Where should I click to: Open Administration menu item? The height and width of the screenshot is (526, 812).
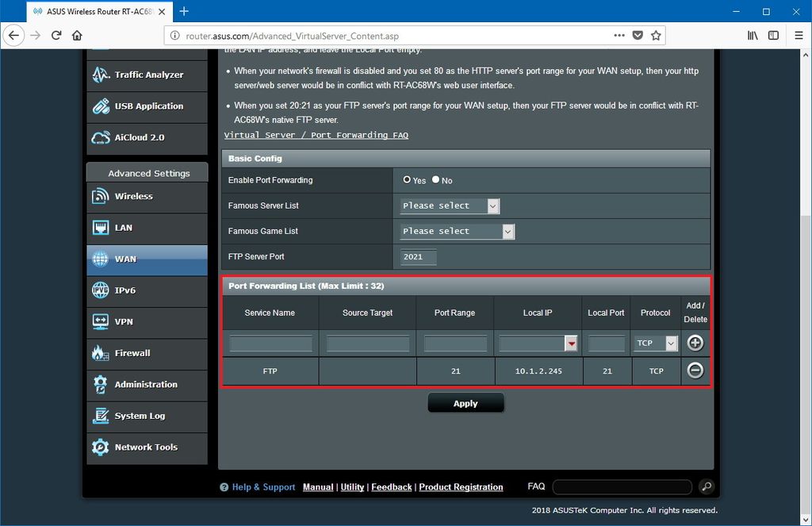[x=147, y=385]
